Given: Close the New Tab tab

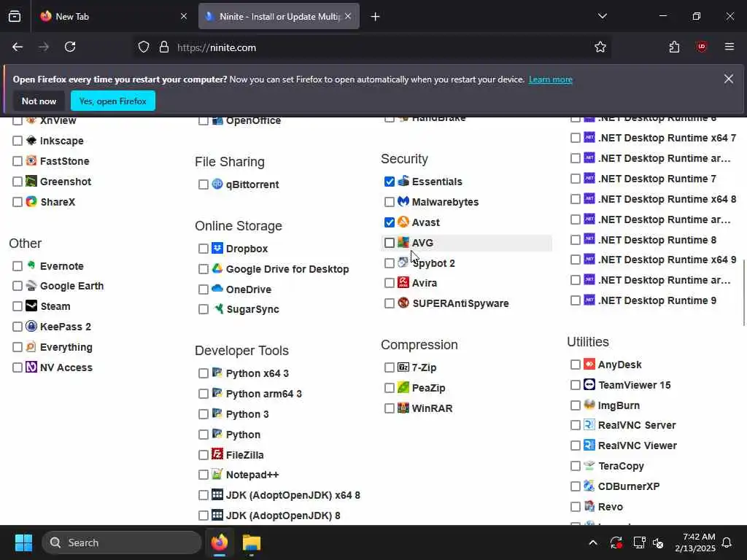Looking at the screenshot, I should pos(184,16).
